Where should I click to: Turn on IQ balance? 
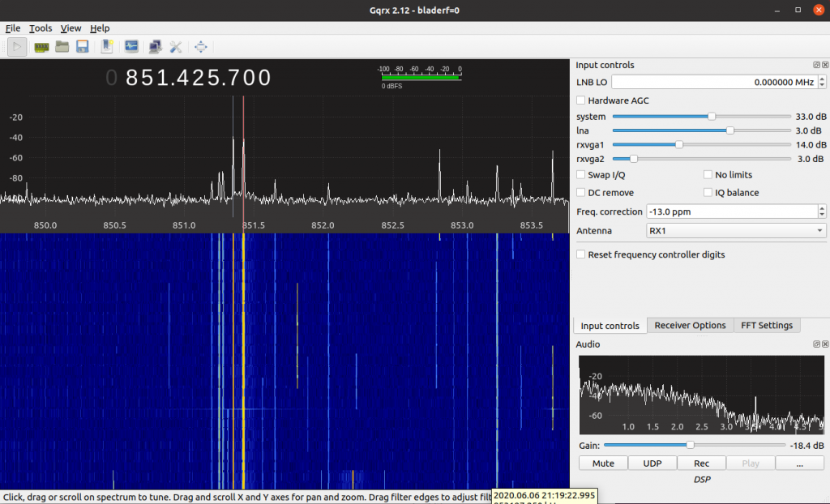(708, 192)
